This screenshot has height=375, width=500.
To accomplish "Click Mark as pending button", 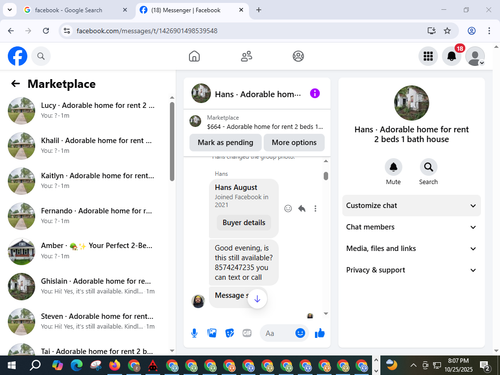I will (225, 142).
